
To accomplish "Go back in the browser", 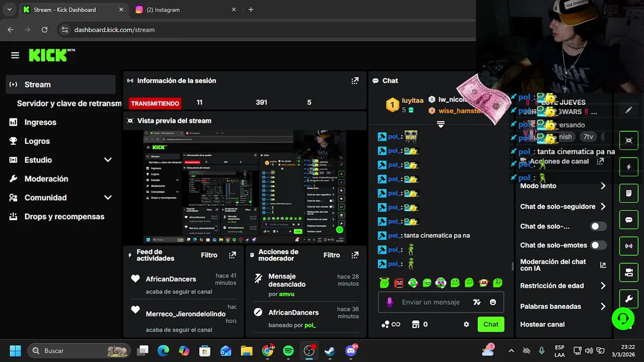I will click(11, 30).
